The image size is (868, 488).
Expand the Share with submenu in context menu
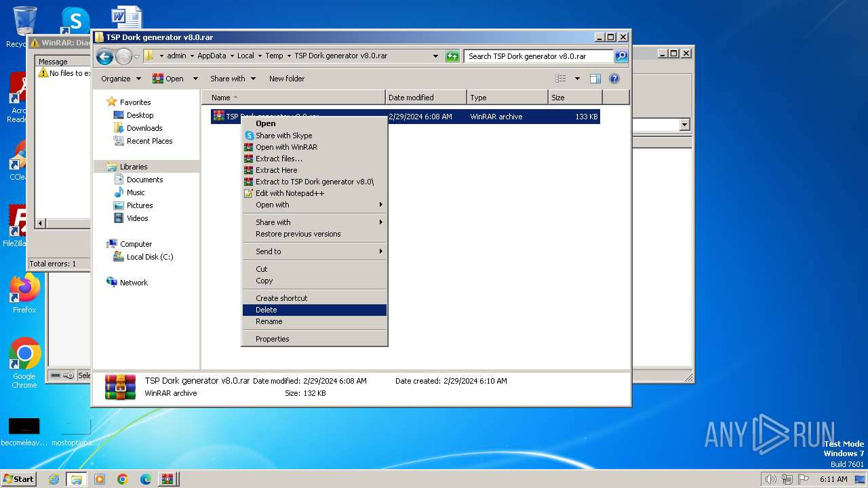click(315, 222)
